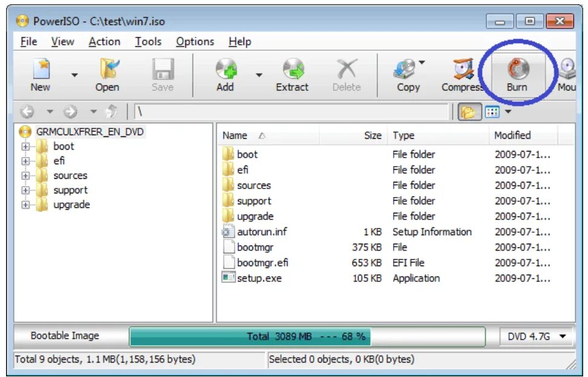
Task: Expand the efi folder in tree
Action: tap(25, 161)
